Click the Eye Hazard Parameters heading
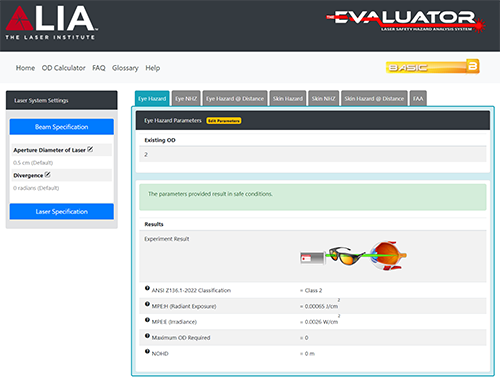Viewport: 500px width, 380px height. coord(173,120)
